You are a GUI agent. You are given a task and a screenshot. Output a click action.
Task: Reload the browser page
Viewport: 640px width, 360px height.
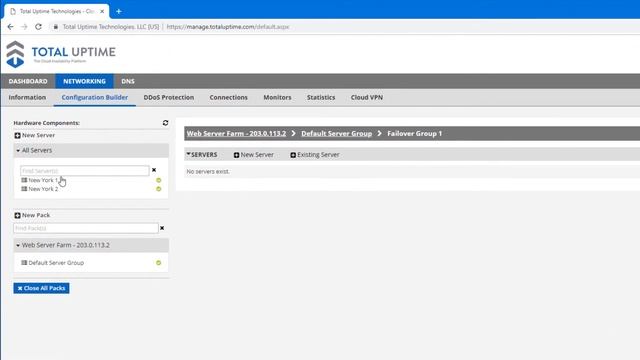38,27
